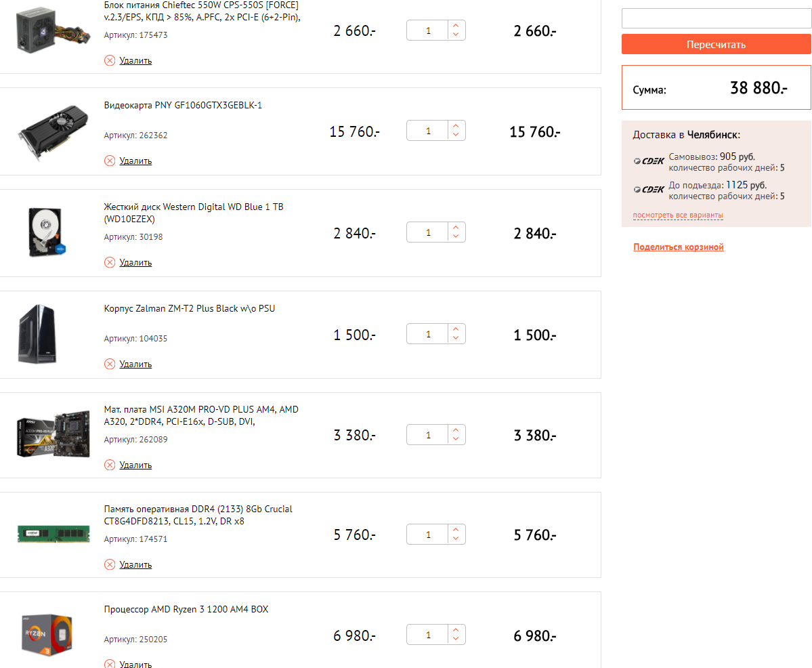Click the remove icon for the MSI A320M motherboard
This screenshot has height=668, width=812.
tap(110, 465)
